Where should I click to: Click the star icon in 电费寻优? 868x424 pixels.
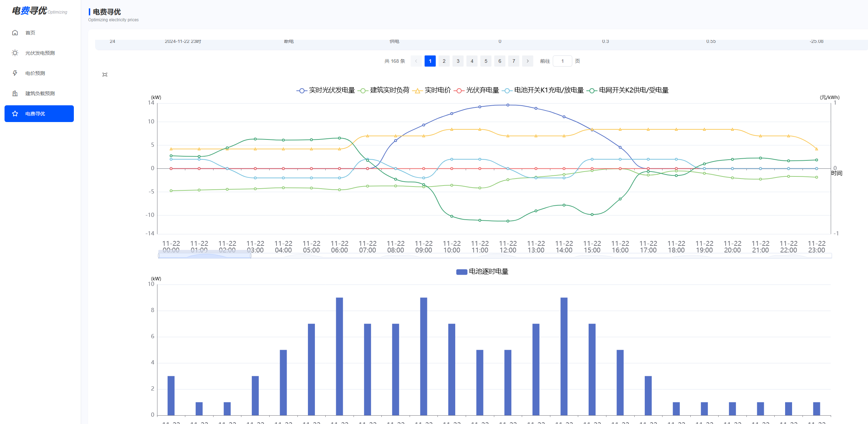[15, 114]
